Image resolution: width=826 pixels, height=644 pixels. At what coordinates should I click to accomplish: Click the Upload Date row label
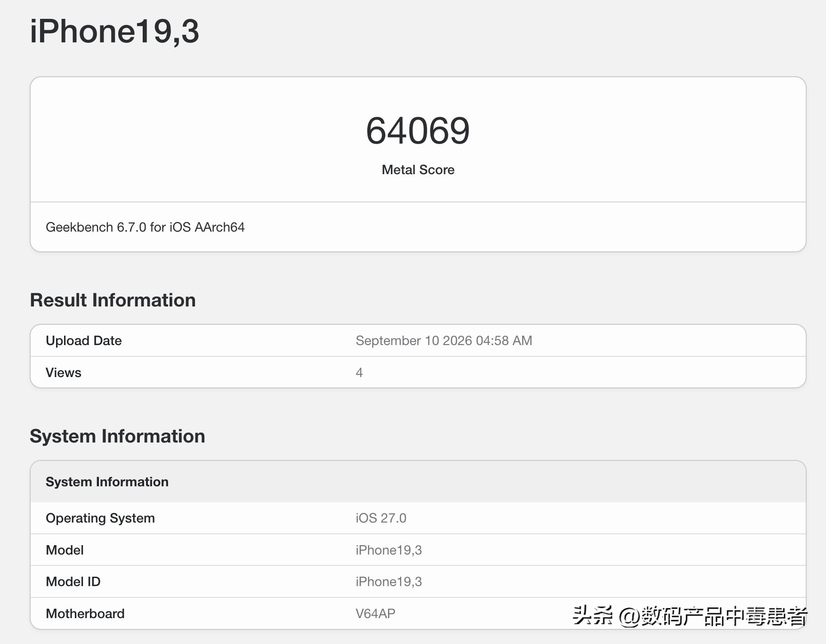tap(83, 340)
